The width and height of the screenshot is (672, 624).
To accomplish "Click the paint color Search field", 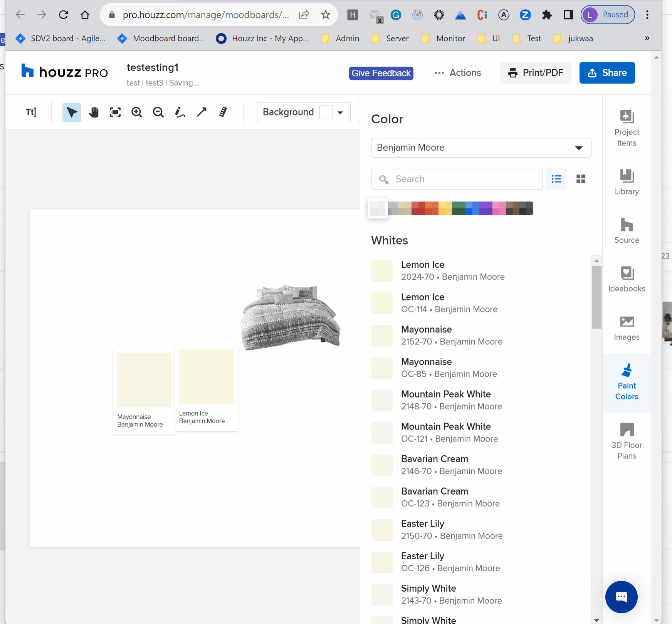I will point(457,179).
